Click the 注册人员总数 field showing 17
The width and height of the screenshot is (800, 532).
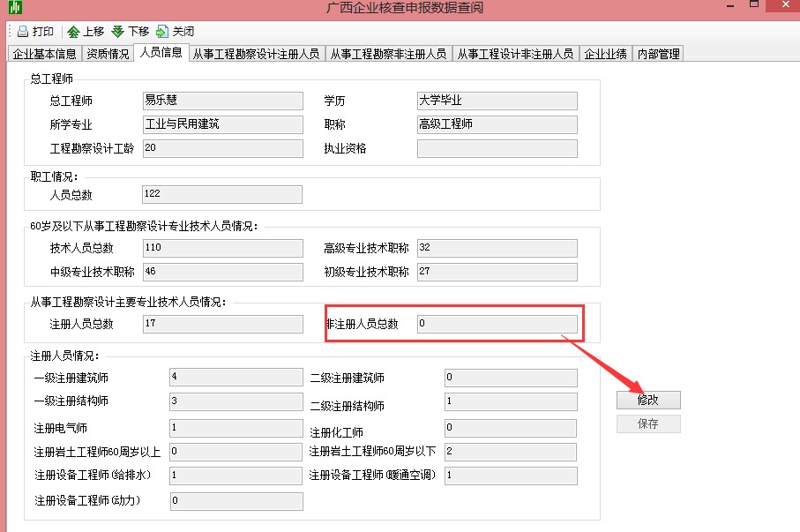point(221,324)
